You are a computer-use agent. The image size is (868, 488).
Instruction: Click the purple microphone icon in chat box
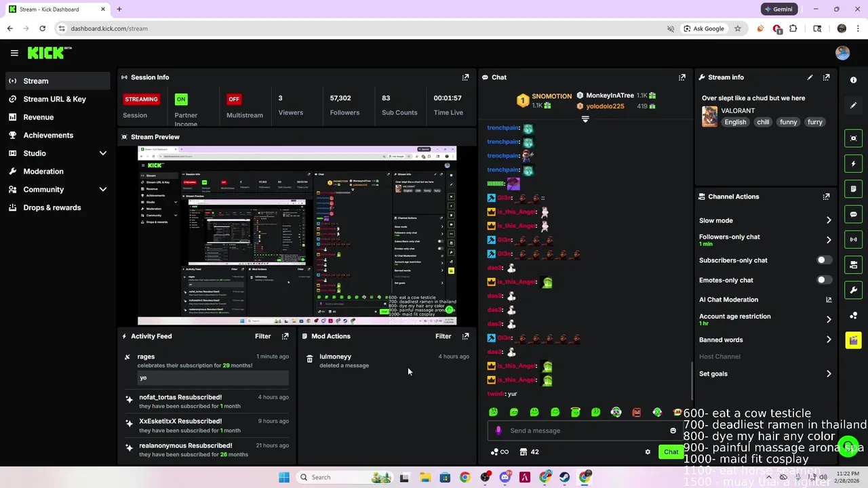tap(498, 430)
